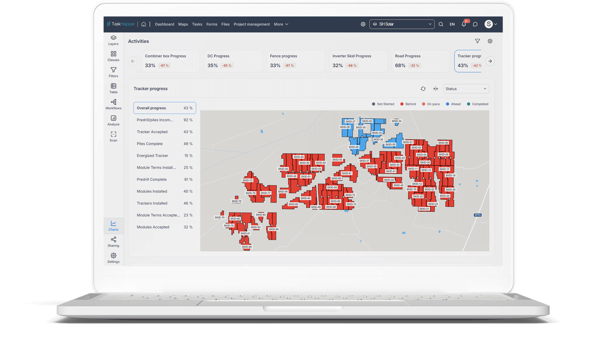Screen dimensions: 598x364
Task: Click the recenter map icon
Action: [435, 89]
